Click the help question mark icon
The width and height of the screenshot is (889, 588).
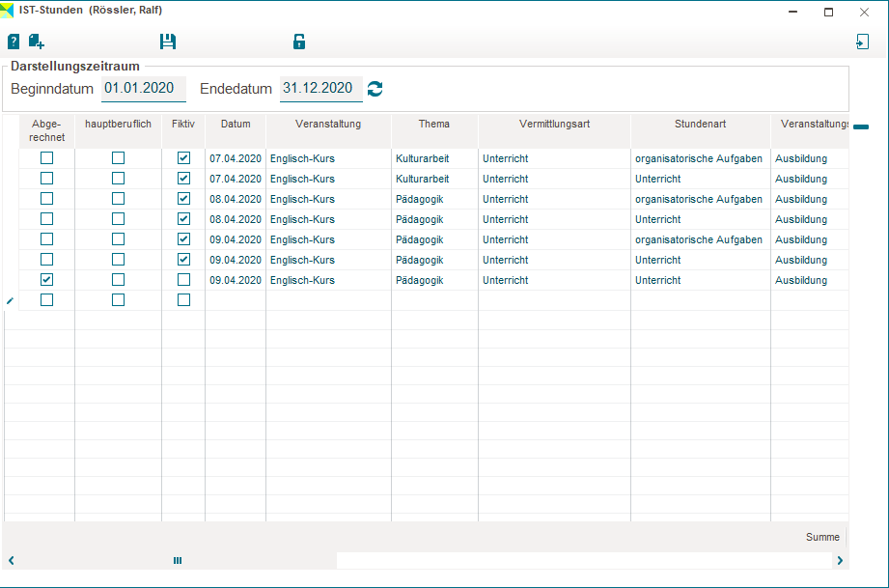pyautogui.click(x=14, y=42)
